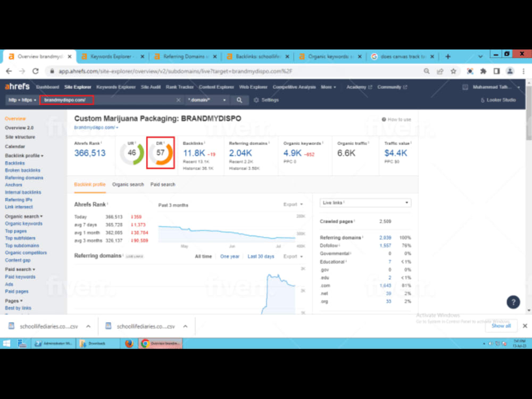Open the Downloads folder taskbar item
The height and width of the screenshot is (399, 532).
97,343
